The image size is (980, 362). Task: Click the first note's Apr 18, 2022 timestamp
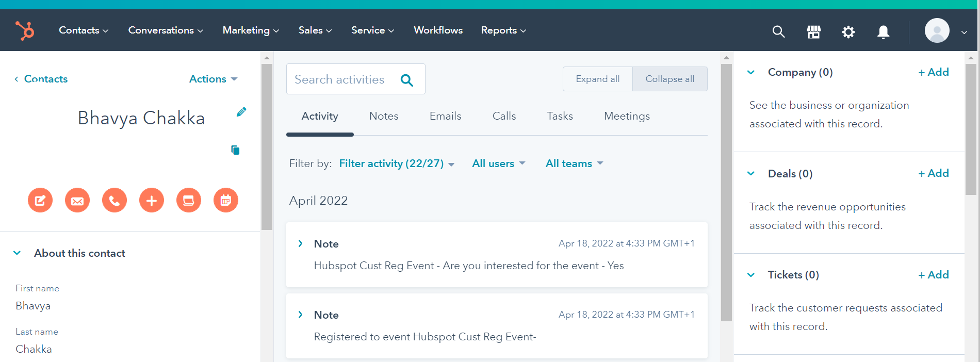[627, 243]
